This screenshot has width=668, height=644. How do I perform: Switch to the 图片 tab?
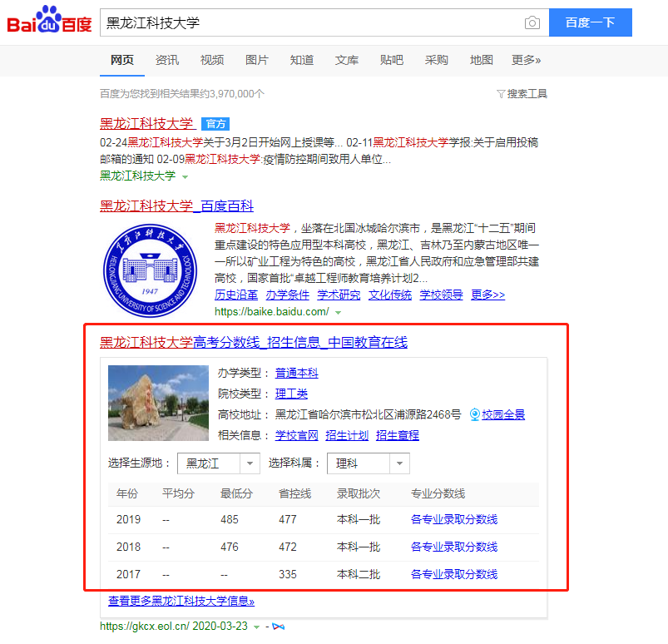tap(257, 60)
